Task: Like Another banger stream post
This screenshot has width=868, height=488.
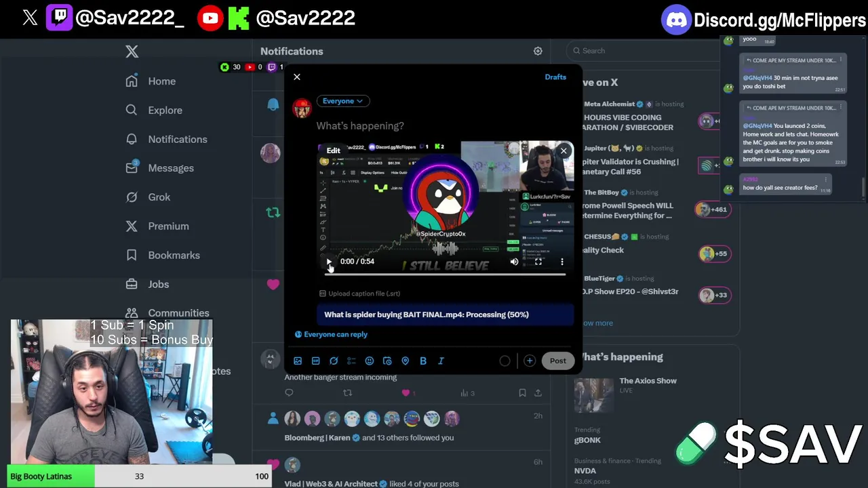Action: (x=406, y=393)
